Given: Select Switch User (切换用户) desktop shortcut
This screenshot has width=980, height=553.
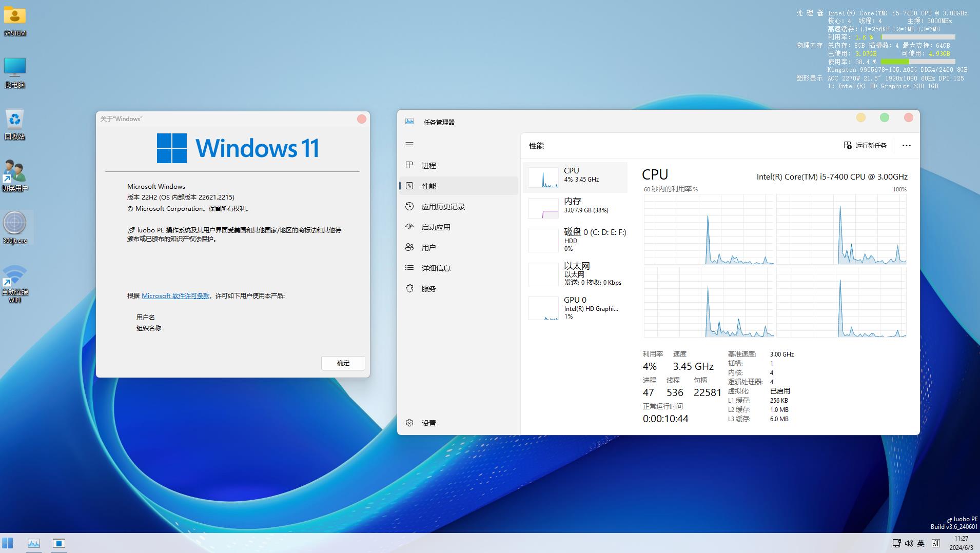Looking at the screenshot, I should coord(15,176).
